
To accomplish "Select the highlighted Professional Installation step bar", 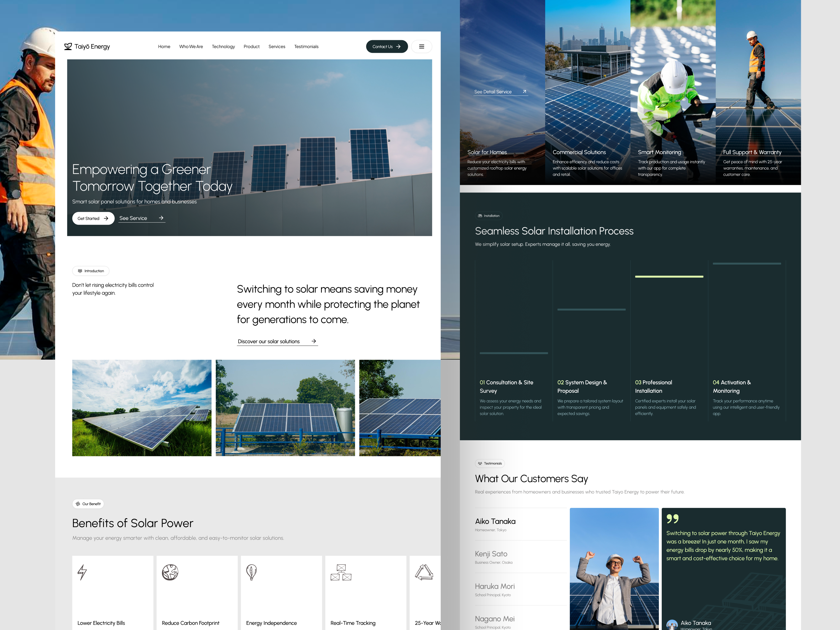I will 669,276.
